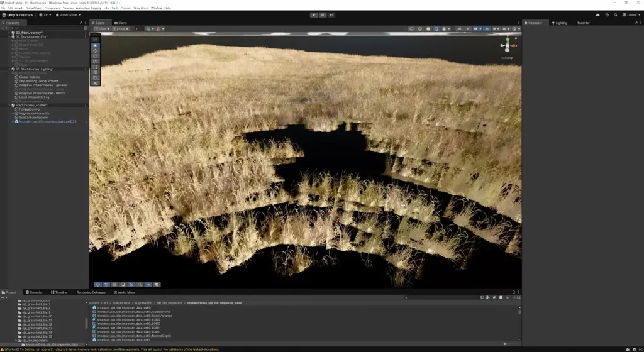Viewport: 644px width, 352px height.
Task: Select the Move tool in scene overlay
Action: click(x=95, y=51)
